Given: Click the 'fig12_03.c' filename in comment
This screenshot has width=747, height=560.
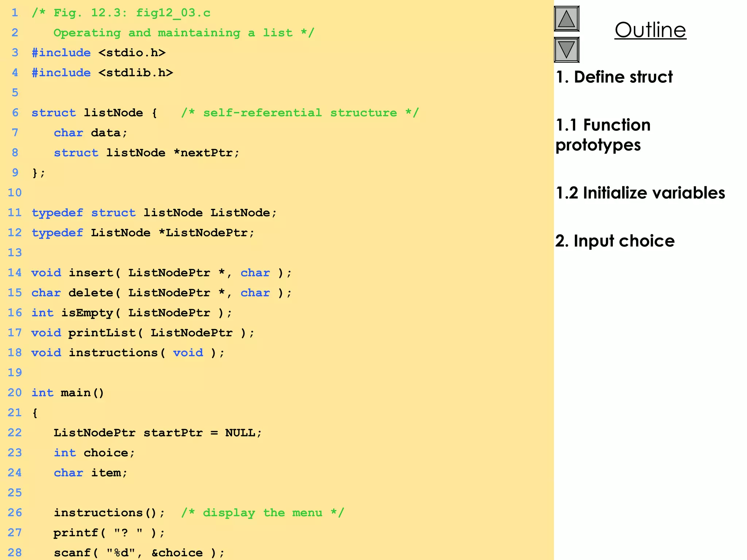Looking at the screenshot, I should coord(173,13).
